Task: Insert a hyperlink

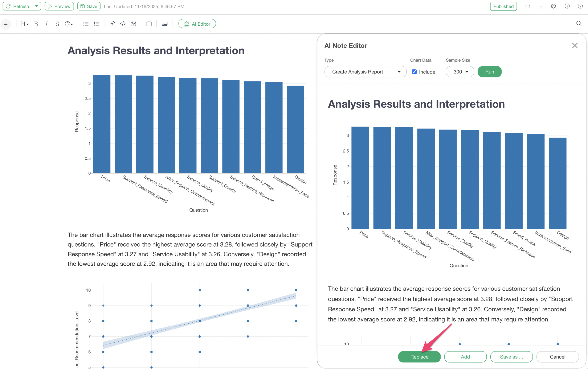Action: (112, 24)
